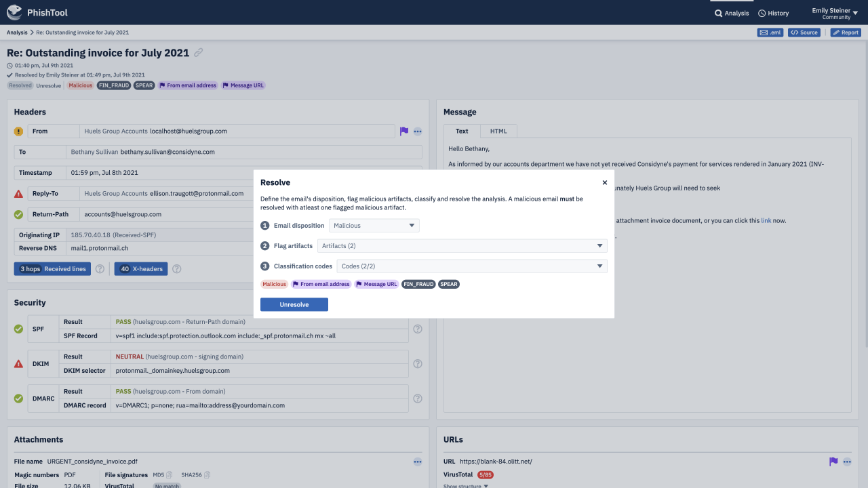Open the Classification codes dropdown
868x488 pixels.
pos(472,266)
